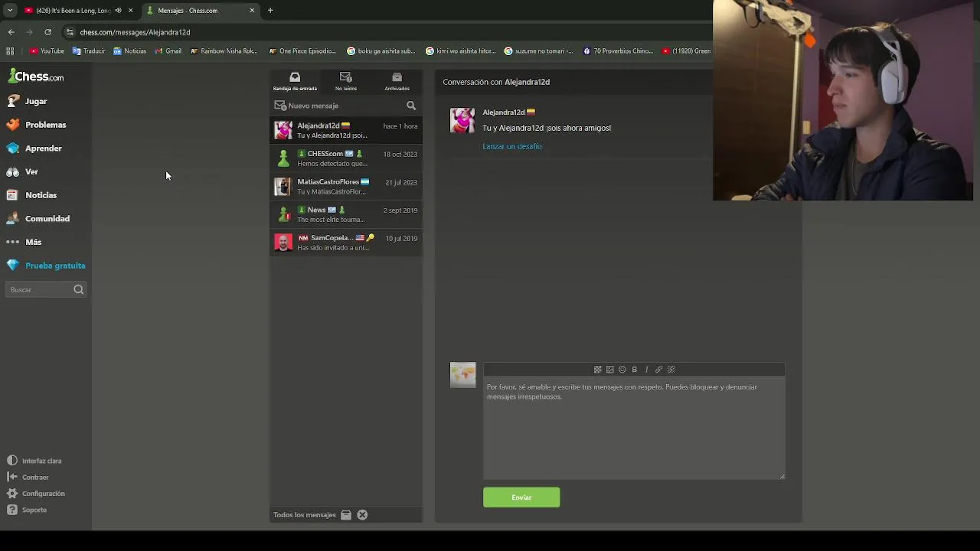Image resolution: width=980 pixels, height=551 pixels.
Task: Click the Chess.com logo
Action: pyautogui.click(x=36, y=77)
